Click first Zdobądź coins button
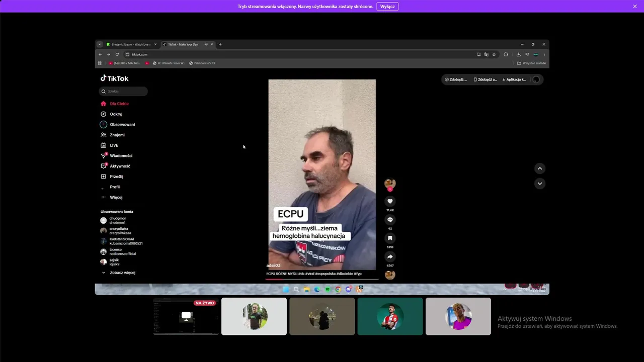 (x=456, y=79)
